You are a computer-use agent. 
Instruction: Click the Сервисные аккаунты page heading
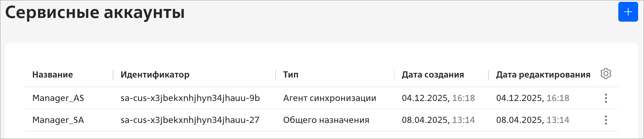pos(95,13)
